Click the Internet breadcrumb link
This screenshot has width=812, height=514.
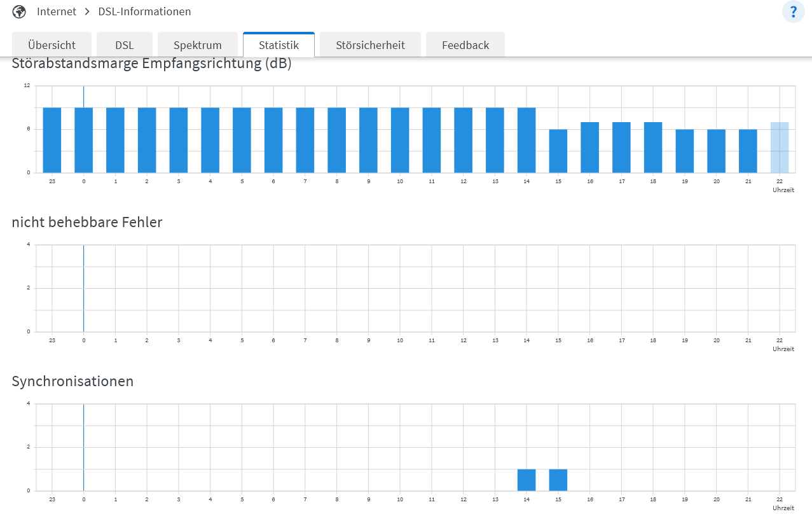coord(57,11)
